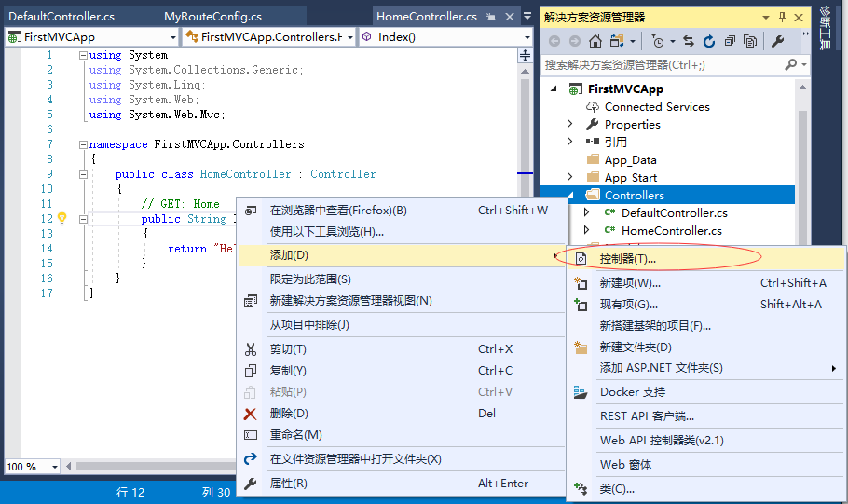Click the Sync with Active Document icon
This screenshot has height=504, width=848.
pos(689,41)
